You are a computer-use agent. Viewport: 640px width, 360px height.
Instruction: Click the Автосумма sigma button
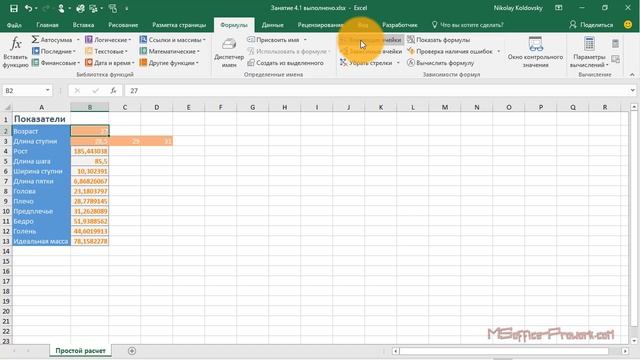click(52, 40)
